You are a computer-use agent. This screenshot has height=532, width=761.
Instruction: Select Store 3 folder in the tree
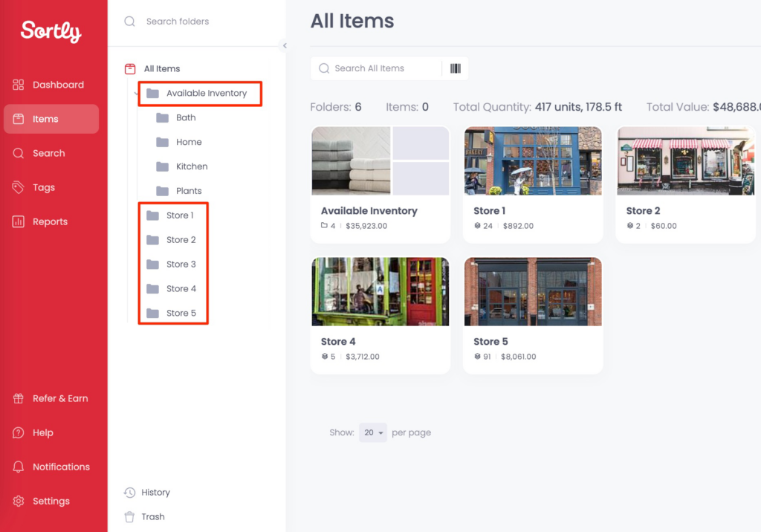tap(181, 264)
